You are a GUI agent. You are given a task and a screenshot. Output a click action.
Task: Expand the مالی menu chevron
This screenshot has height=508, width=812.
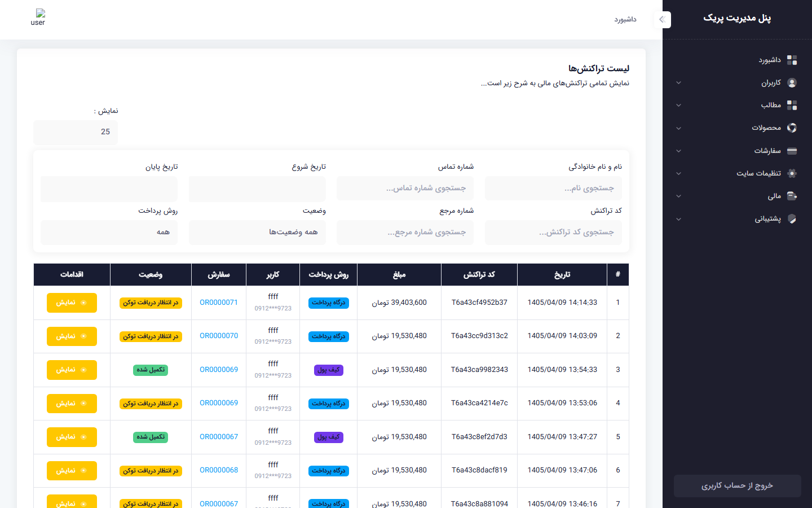(x=678, y=196)
